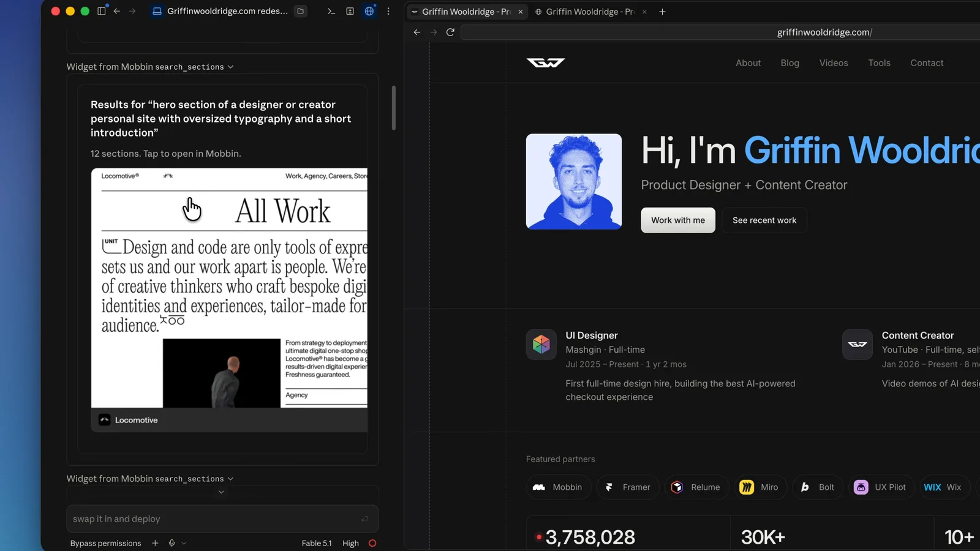This screenshot has height=551, width=980.
Task: Change the High effort setting
Action: coord(350,543)
